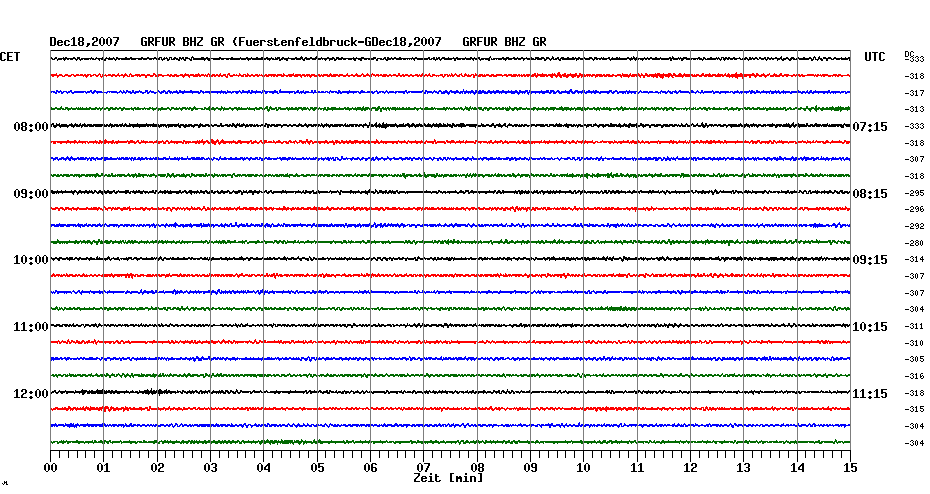This screenshot has width=930, height=494.
Task: Select minute tick label 09
Action: [531, 468]
